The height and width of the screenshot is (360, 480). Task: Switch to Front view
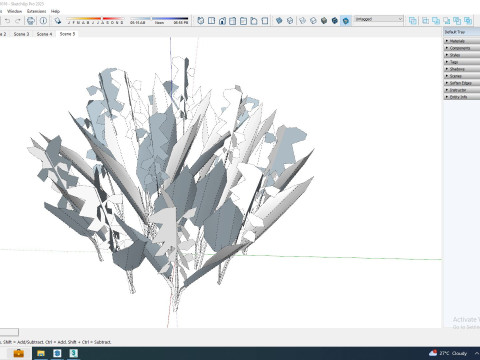pos(222,21)
